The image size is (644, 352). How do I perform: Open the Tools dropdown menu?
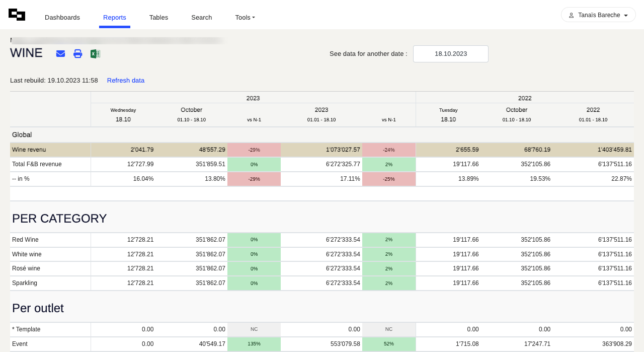click(x=245, y=17)
